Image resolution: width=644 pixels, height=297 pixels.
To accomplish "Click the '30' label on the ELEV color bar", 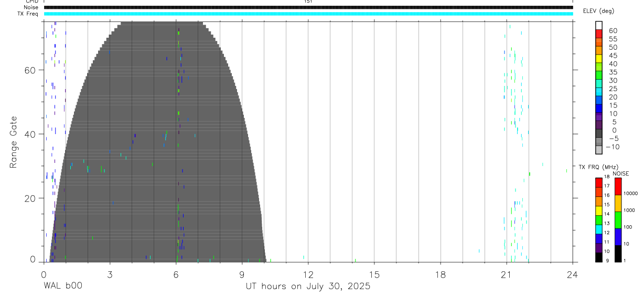I will pos(613,81).
